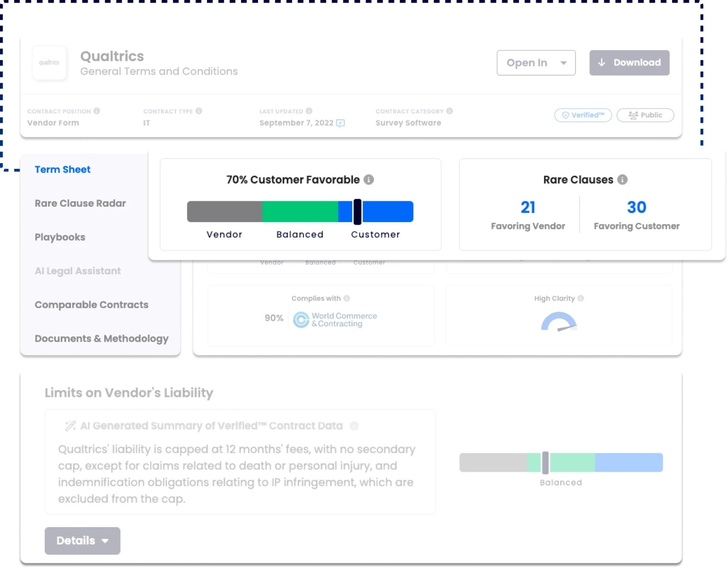Open the Playbooks section
The width and height of the screenshot is (728, 568).
coord(60,237)
